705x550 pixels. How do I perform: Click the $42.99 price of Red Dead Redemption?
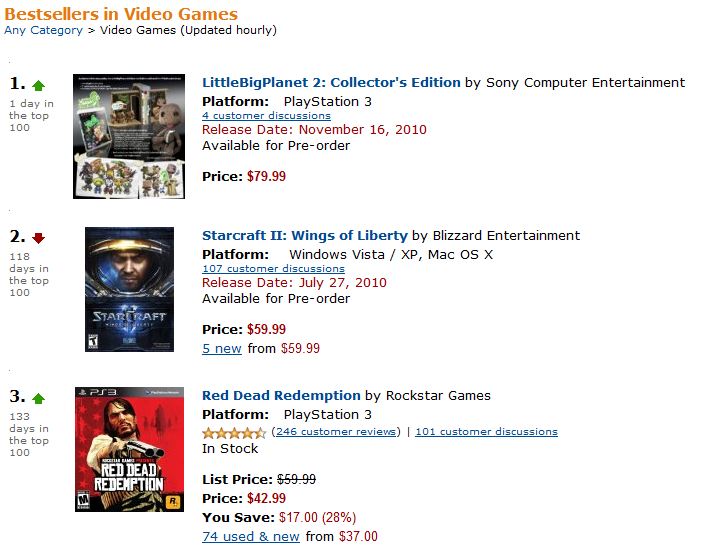(266, 498)
